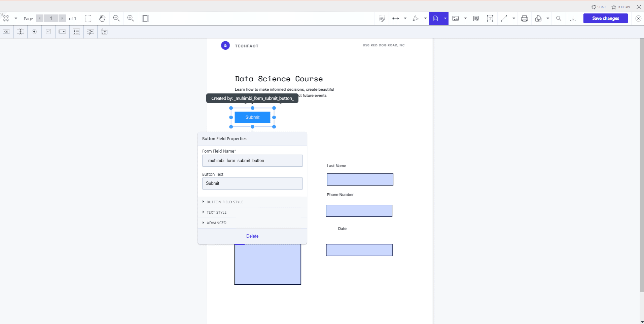Insert a date picker form field
This screenshot has height=324, width=644.
pyautogui.click(x=104, y=32)
